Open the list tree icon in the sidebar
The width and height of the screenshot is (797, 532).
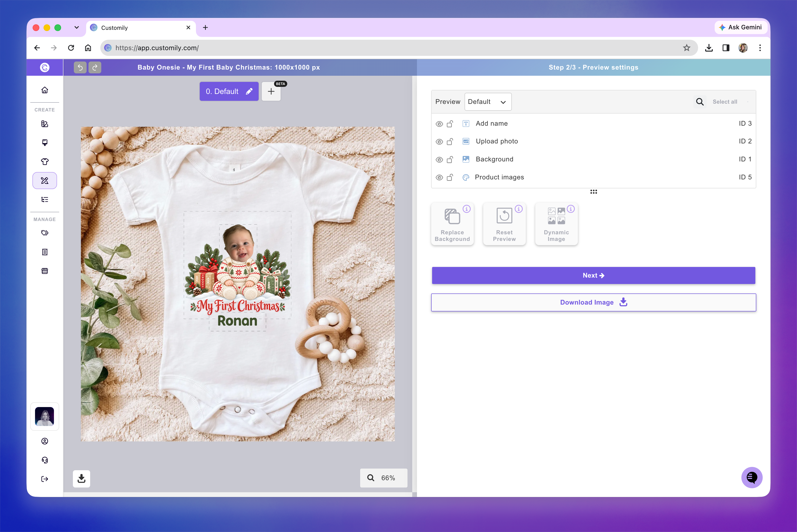coord(44,199)
